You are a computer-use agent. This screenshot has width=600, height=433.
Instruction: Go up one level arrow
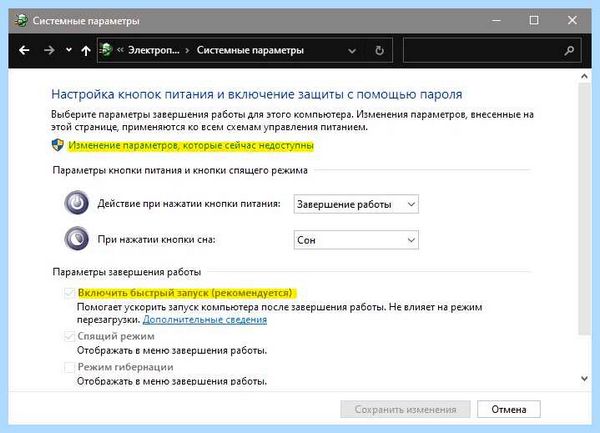coord(86,50)
